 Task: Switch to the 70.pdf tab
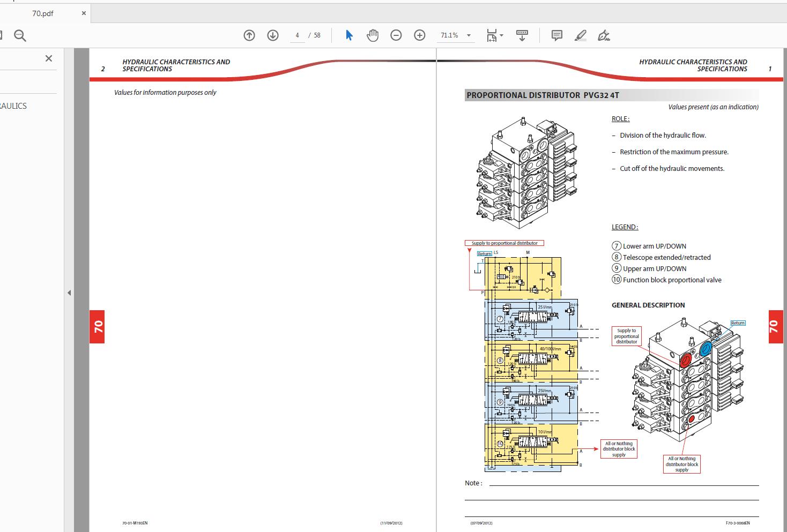43,13
